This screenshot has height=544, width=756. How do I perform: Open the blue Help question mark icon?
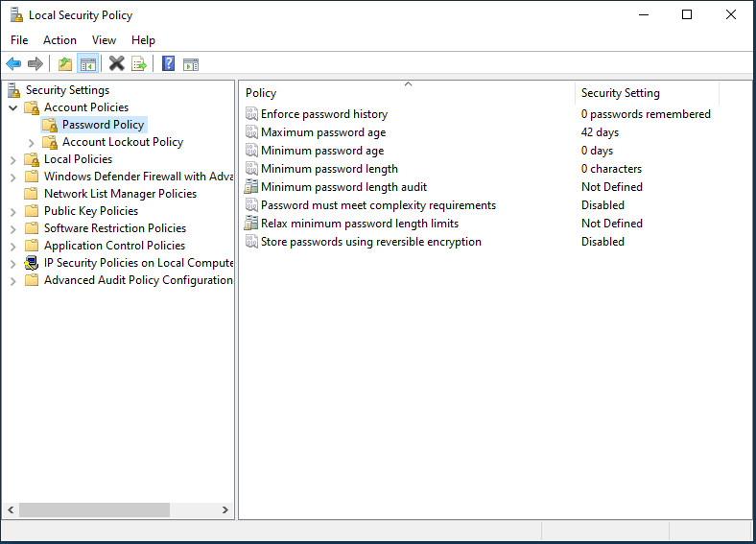click(168, 63)
